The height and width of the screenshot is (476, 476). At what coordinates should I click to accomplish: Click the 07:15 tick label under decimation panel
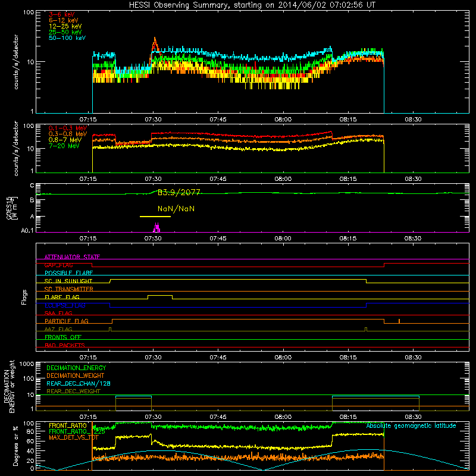pyautogui.click(x=88, y=417)
